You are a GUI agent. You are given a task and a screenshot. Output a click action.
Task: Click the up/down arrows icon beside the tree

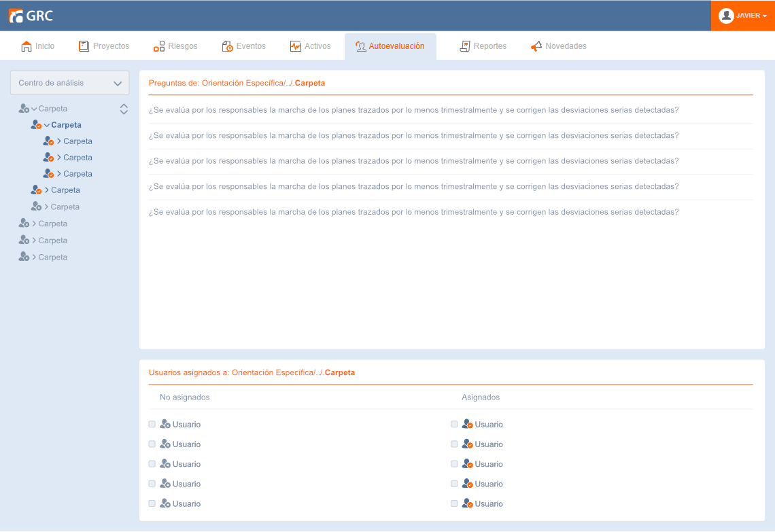pyautogui.click(x=124, y=109)
